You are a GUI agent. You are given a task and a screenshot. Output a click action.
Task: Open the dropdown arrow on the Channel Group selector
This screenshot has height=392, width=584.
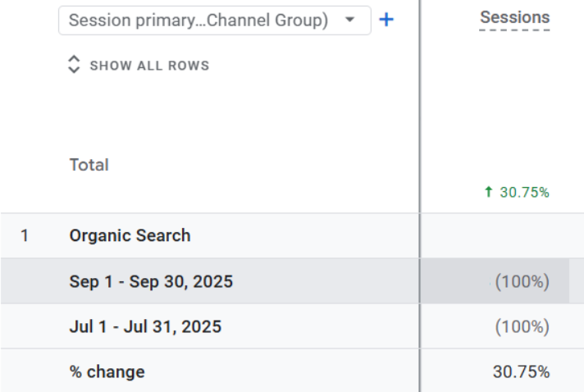(351, 20)
